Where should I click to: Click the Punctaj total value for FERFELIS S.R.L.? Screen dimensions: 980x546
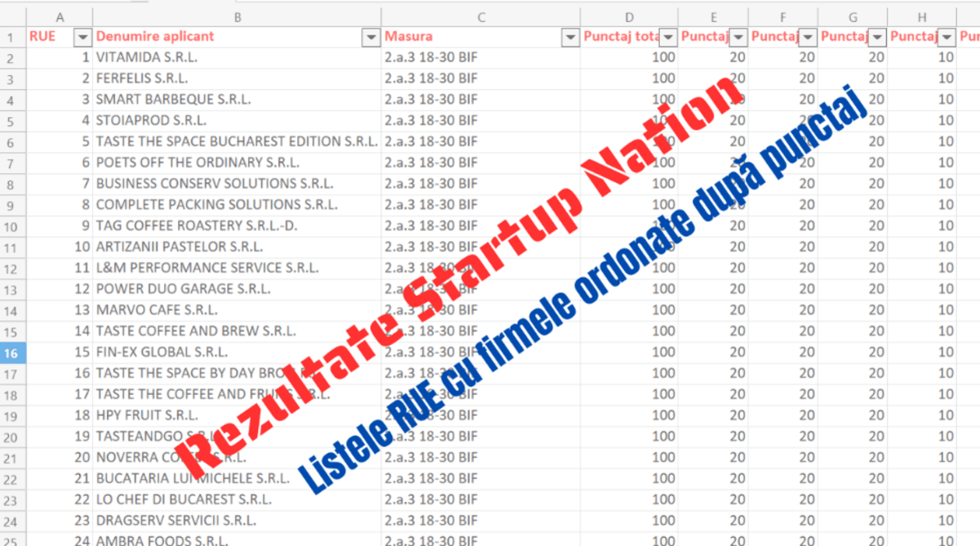pos(630,78)
